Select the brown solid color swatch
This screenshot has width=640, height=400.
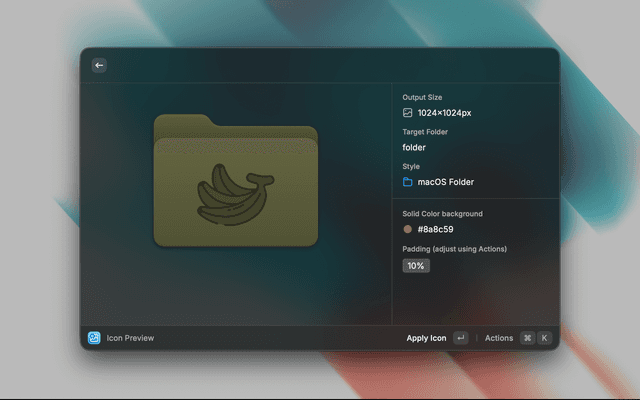click(x=408, y=229)
